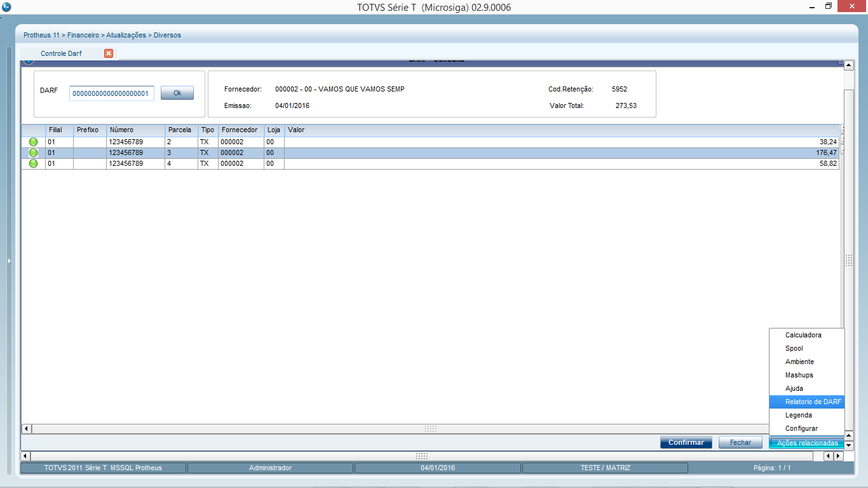Click the grid's horizontal scrollbar left arrow
The image size is (868, 488).
pos(26,429)
